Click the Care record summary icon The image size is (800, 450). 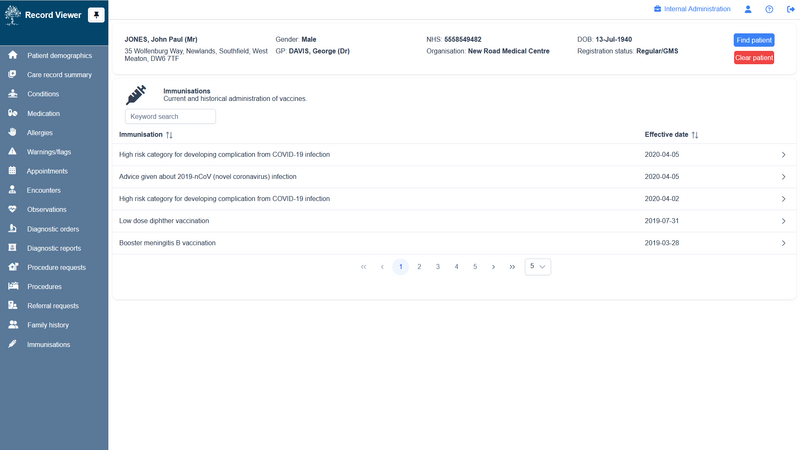point(12,74)
